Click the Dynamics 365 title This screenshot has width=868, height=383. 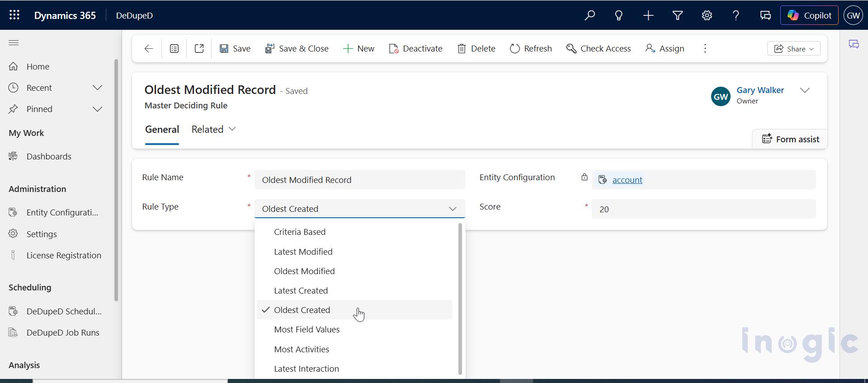65,15
